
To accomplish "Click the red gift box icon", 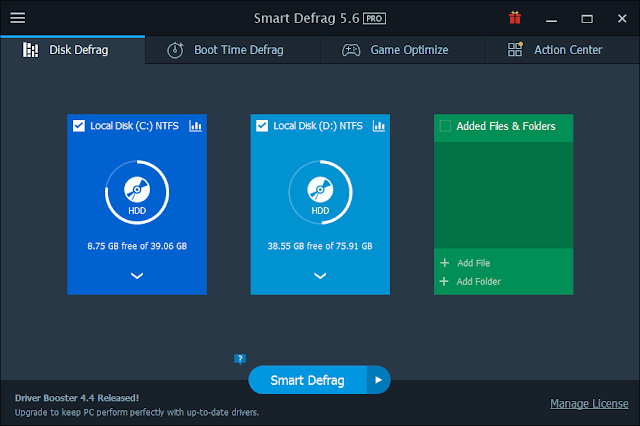I will click(515, 18).
